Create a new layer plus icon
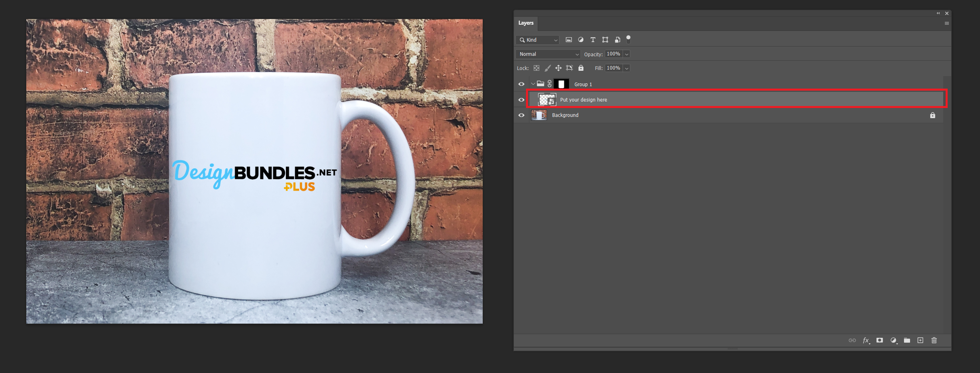 [x=921, y=340]
